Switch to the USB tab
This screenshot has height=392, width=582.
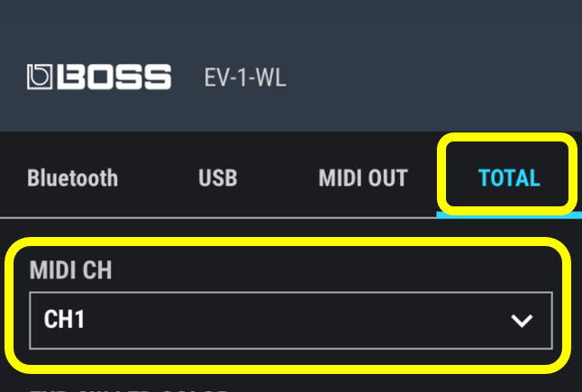217,178
